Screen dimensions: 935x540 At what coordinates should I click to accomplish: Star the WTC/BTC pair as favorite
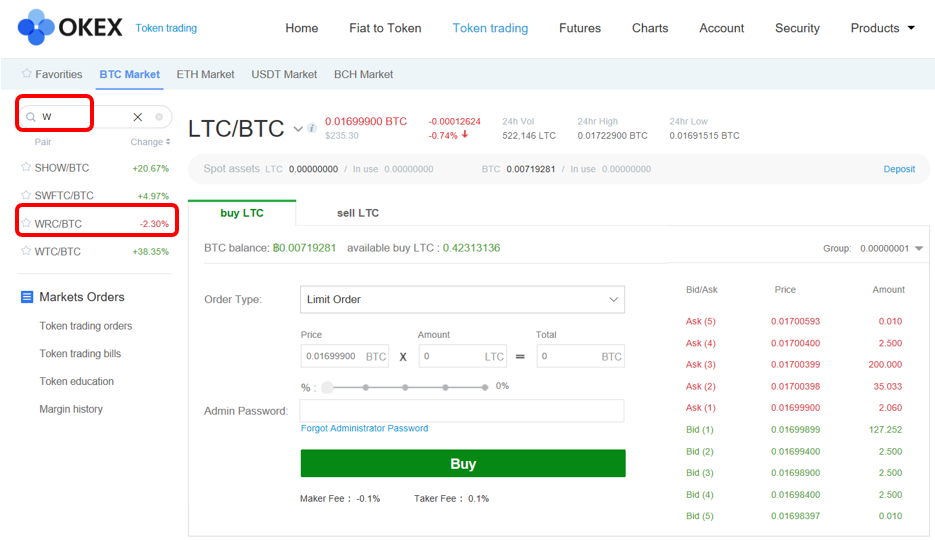(26, 250)
